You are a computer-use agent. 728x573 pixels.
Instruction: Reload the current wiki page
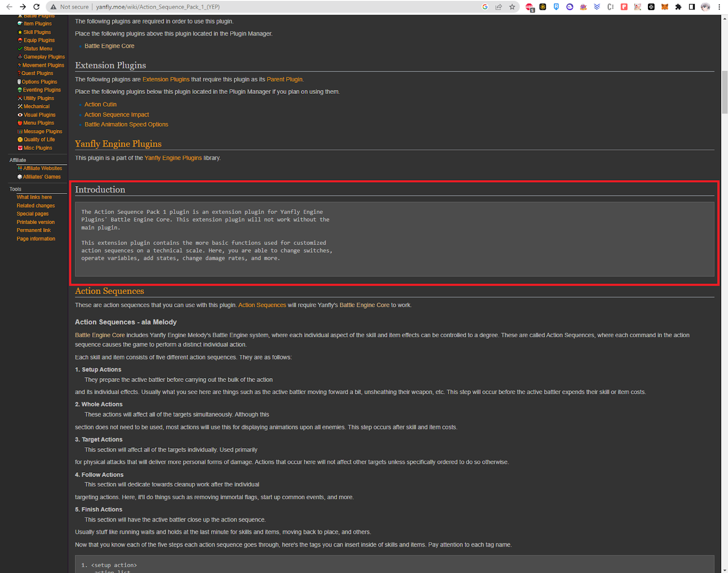36,7
